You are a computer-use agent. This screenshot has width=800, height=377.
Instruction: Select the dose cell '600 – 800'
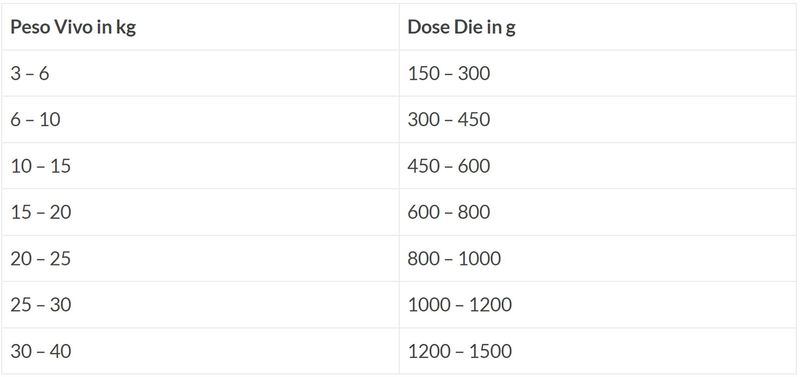coord(597,212)
